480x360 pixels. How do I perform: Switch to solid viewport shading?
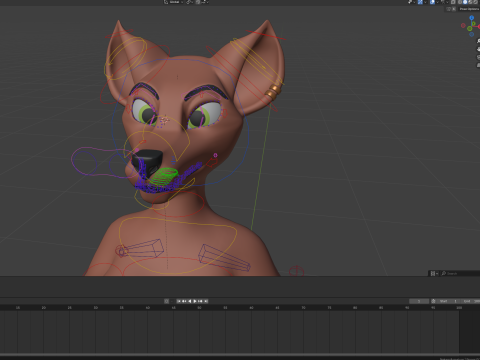465,2
